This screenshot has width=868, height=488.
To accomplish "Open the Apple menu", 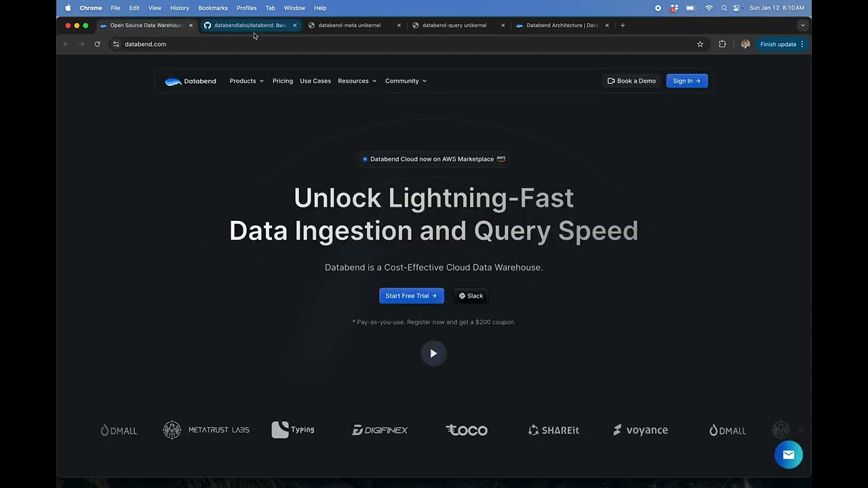I will [68, 8].
